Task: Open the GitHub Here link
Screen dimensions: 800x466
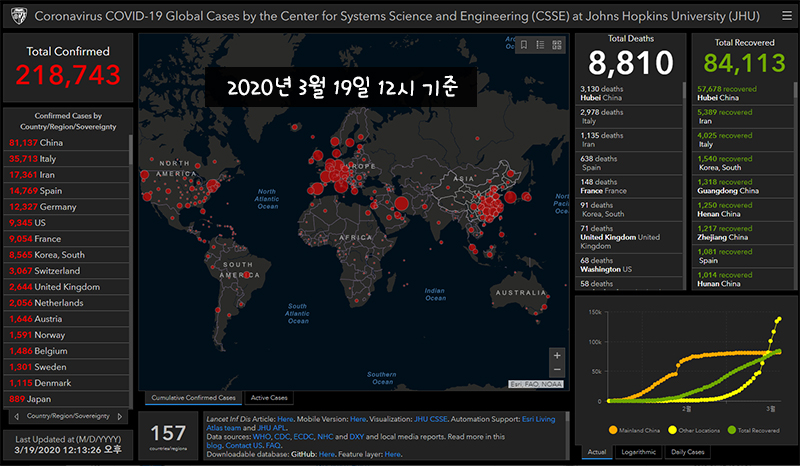Action: [327, 454]
